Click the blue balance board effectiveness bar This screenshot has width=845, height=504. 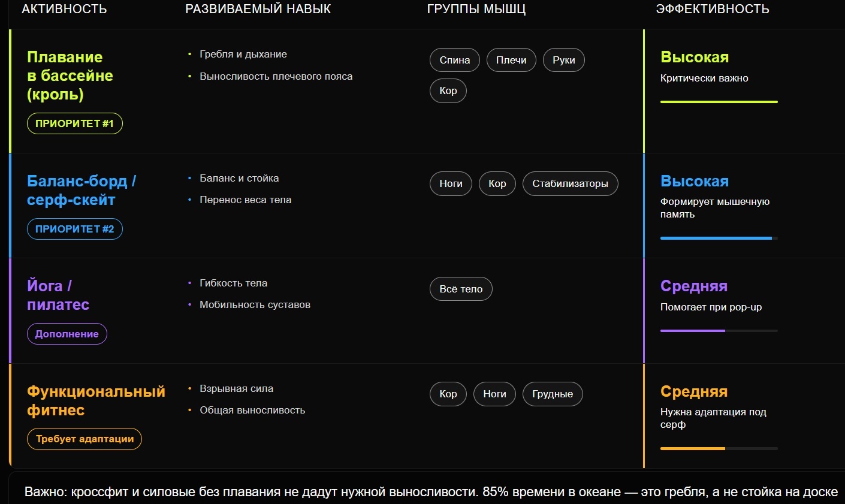pos(719,238)
